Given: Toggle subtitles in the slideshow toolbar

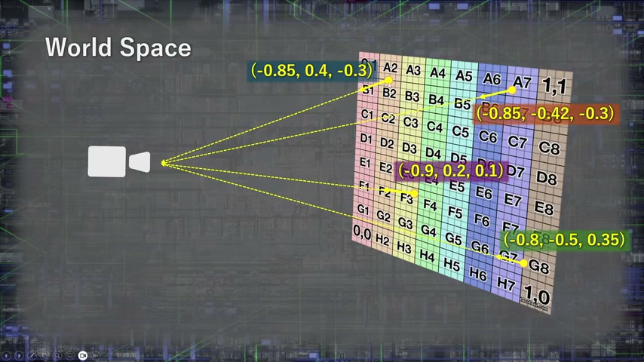Looking at the screenshot, I should tap(70, 355).
